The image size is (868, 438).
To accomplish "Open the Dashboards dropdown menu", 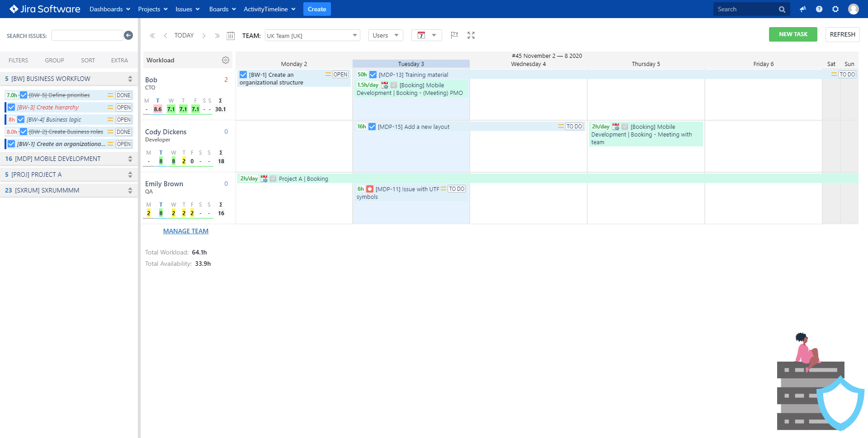I will point(110,9).
